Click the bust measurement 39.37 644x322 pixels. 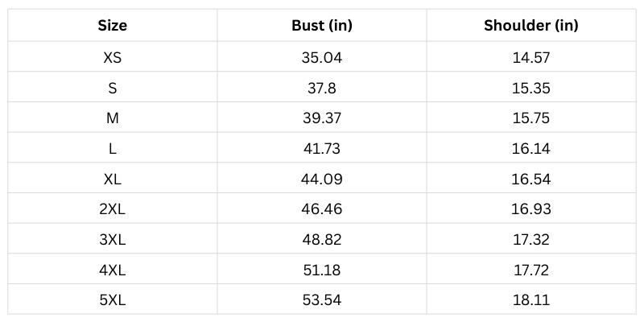pos(322,118)
